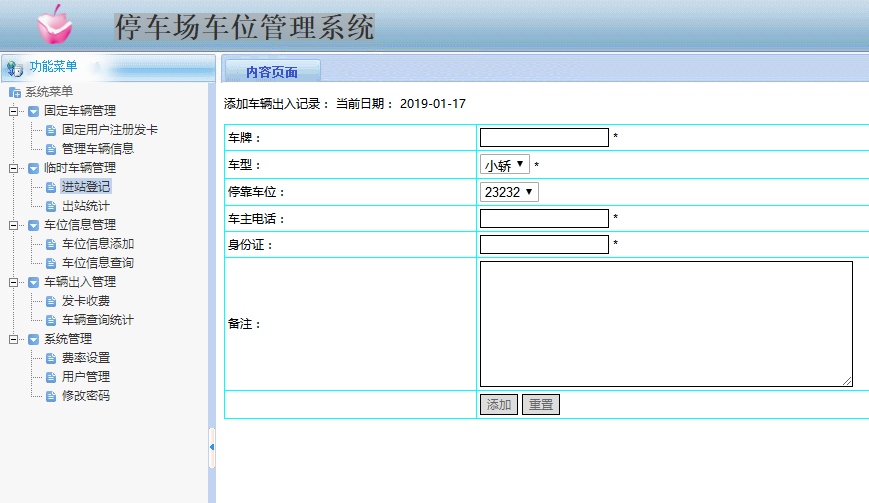869x503 pixels.
Task: Click the 临时车辆管理 group label
Action: (x=80, y=168)
